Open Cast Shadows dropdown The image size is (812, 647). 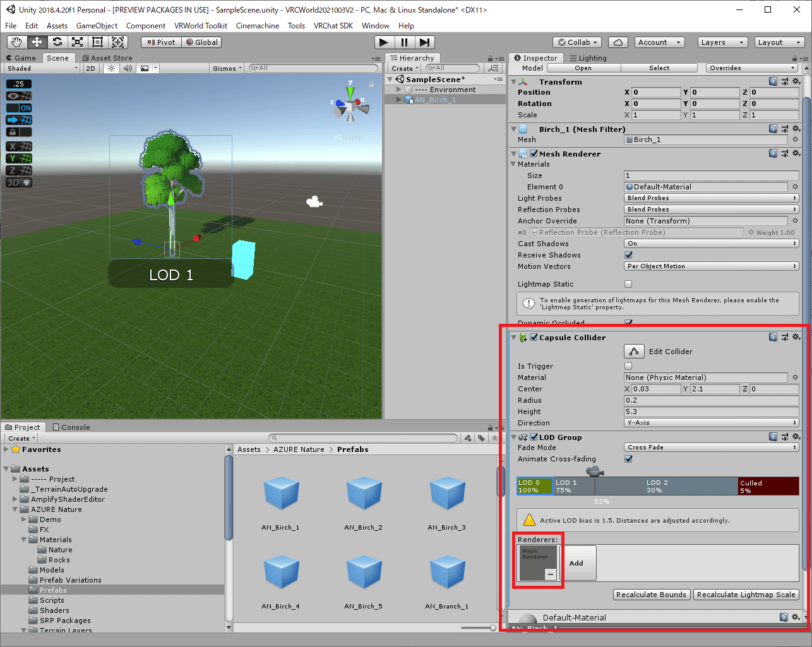712,244
